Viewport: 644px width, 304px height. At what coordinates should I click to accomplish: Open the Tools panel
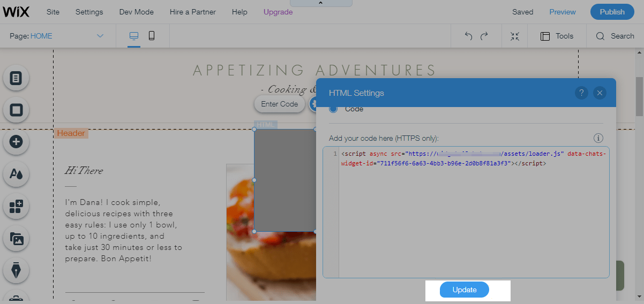coord(557,36)
